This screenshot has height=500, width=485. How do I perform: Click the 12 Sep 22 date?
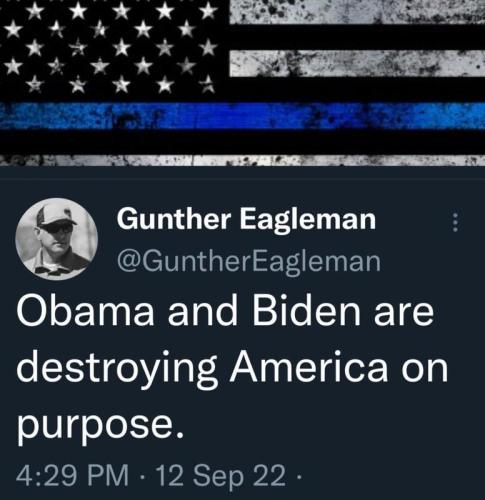(220, 476)
